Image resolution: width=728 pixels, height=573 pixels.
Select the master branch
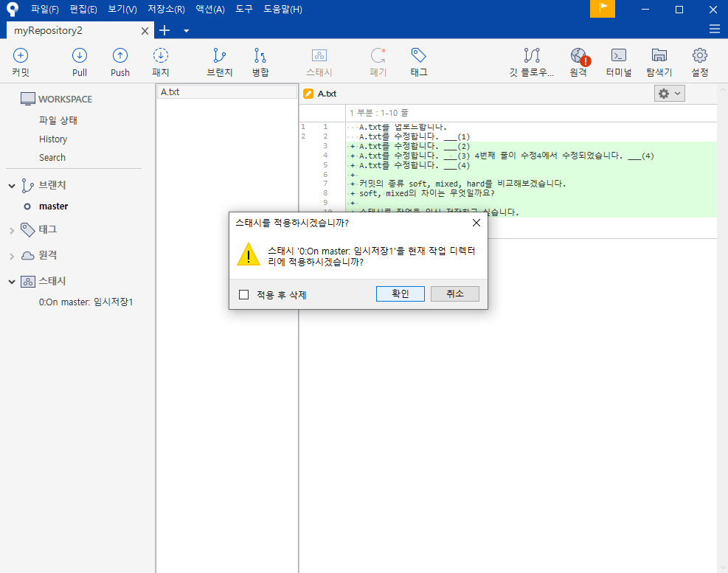pos(53,206)
